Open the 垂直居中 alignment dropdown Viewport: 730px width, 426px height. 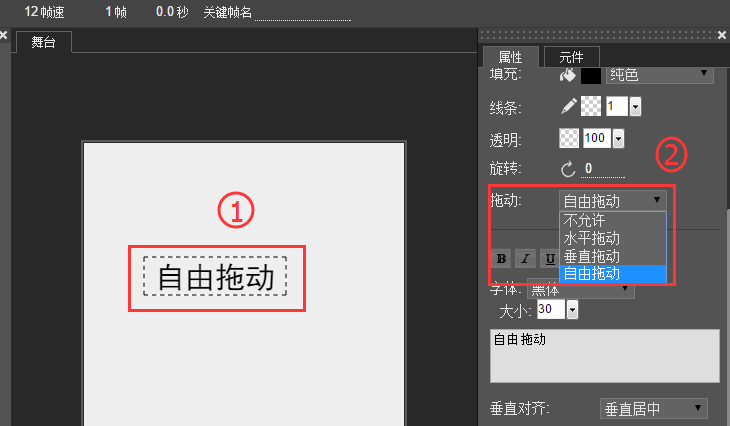click(x=653, y=408)
